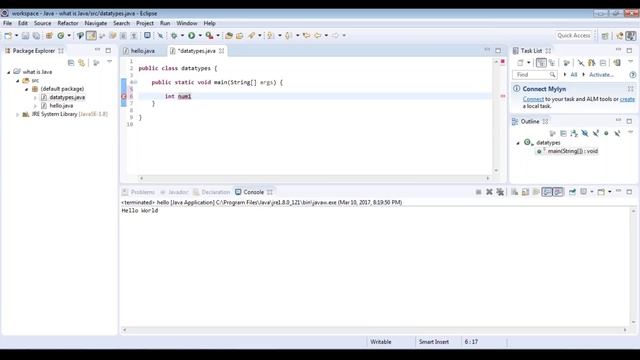640x360 pixels.
Task: Open the File menu
Action: [7, 23]
